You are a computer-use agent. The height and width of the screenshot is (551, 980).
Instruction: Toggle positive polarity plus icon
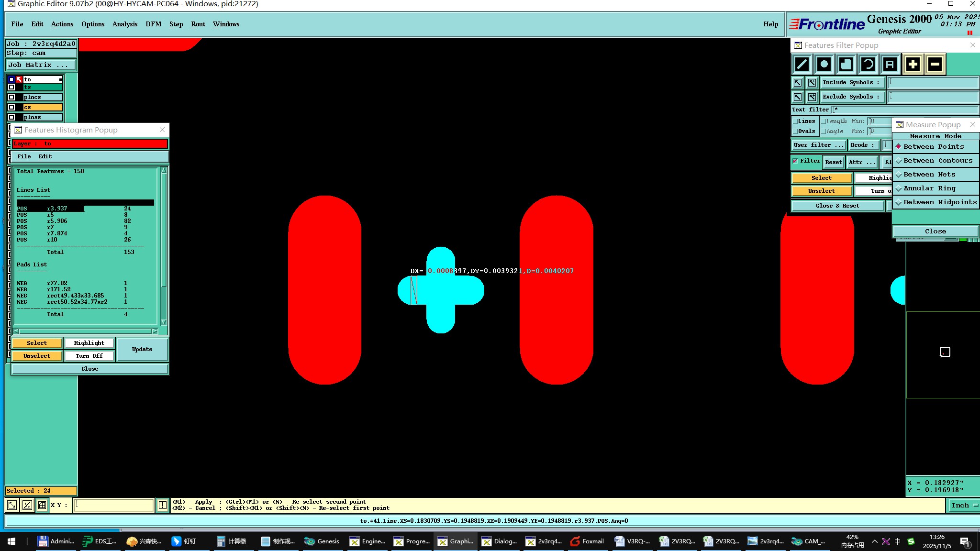coord(913,64)
